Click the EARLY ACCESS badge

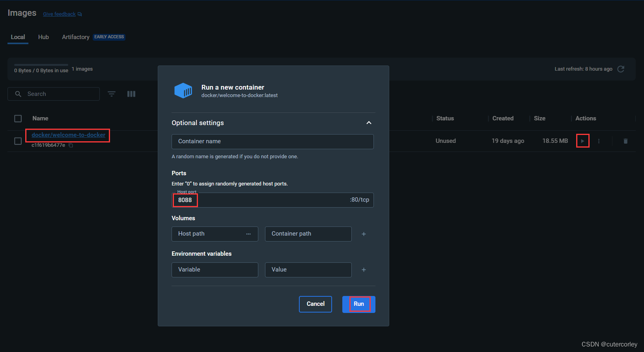click(109, 37)
